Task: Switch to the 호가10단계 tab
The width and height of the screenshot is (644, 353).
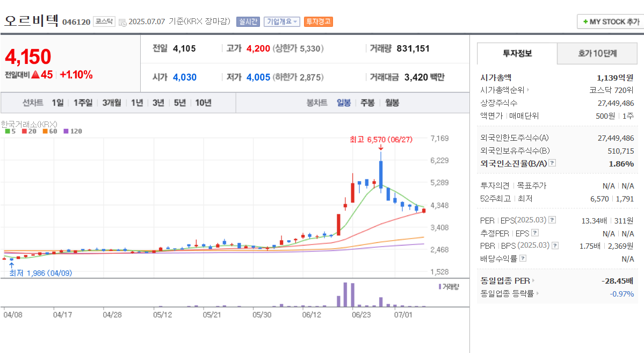Action: click(597, 53)
